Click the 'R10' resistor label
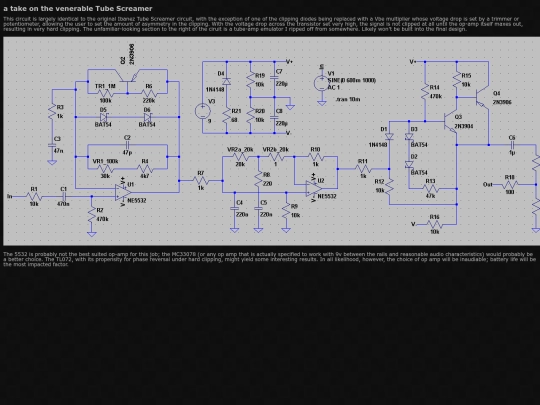The image size is (540, 405). click(x=315, y=149)
